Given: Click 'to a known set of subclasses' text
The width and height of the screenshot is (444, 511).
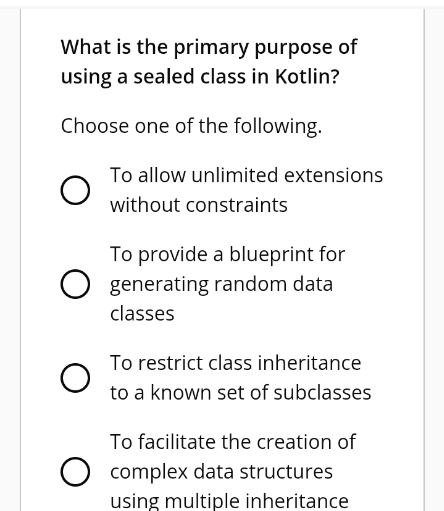Looking at the screenshot, I should (240, 392).
